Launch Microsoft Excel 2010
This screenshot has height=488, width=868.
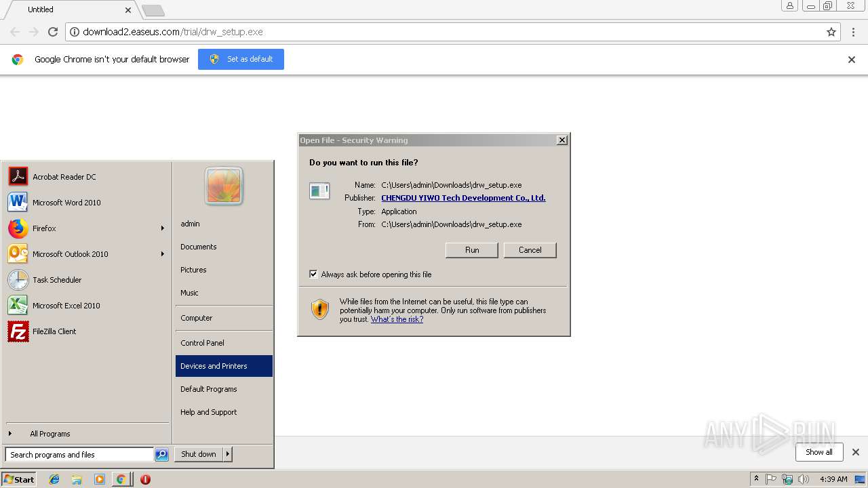(85, 306)
